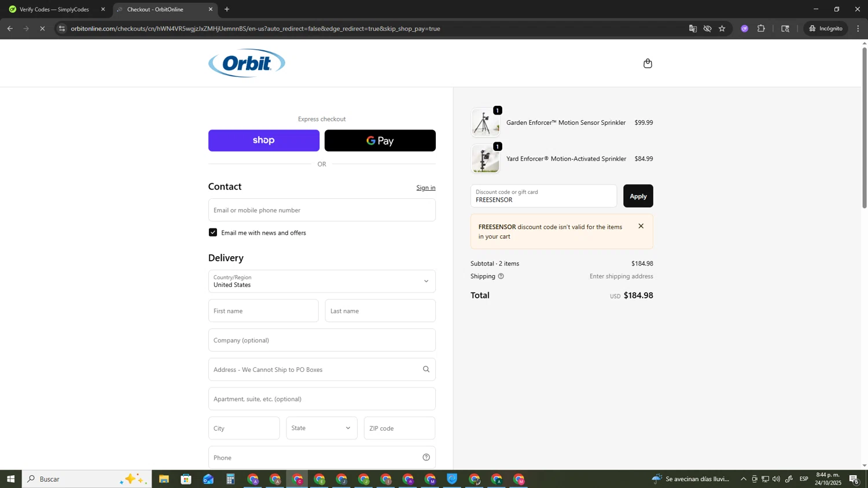The width and height of the screenshot is (868, 488).
Task: Open the shopping cart bag icon
Action: (x=648, y=63)
